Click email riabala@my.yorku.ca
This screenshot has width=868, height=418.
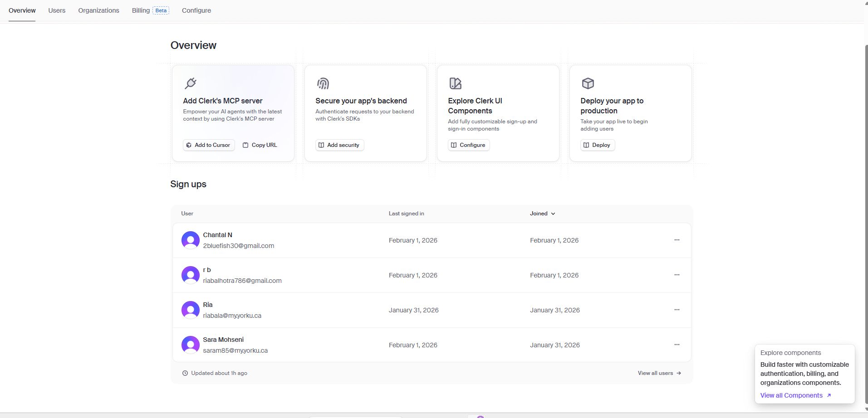(232, 316)
